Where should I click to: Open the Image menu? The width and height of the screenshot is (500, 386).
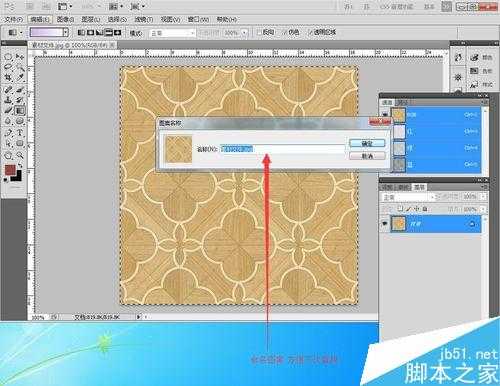[66, 20]
